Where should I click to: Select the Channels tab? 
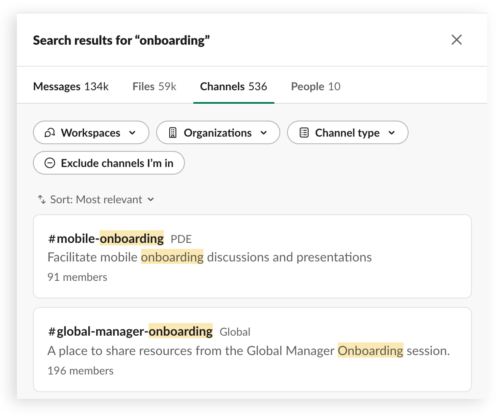pos(233,86)
